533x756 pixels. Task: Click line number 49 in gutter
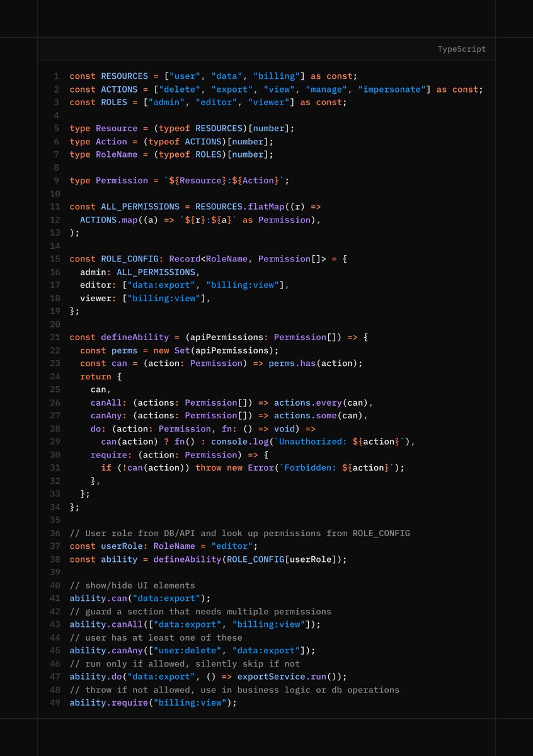(54, 704)
